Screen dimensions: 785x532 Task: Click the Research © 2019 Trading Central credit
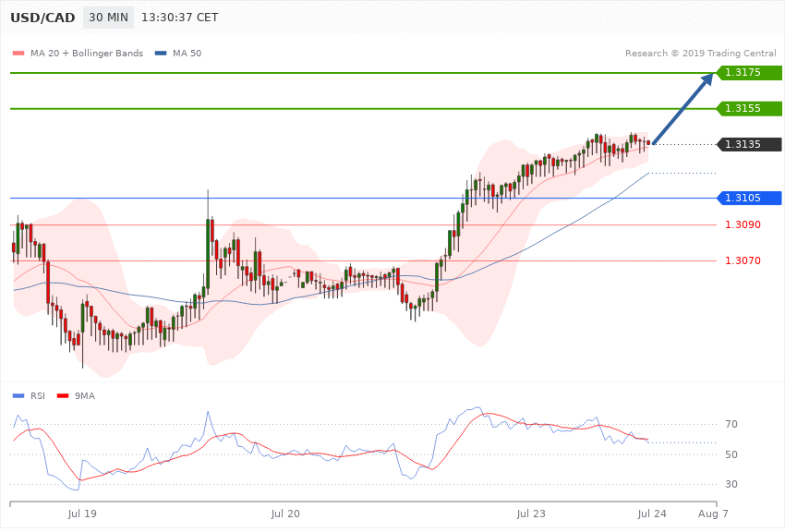[700, 53]
